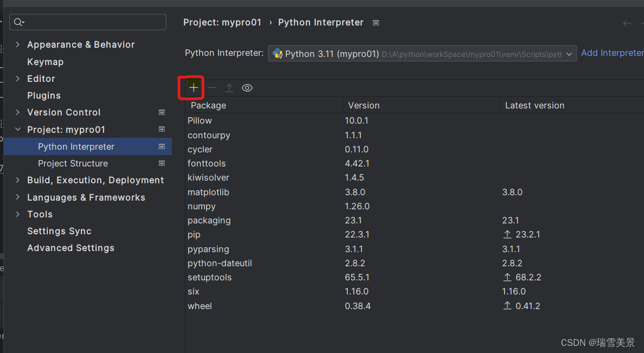Open Plugins settings
This screenshot has width=644, height=353.
44,96
